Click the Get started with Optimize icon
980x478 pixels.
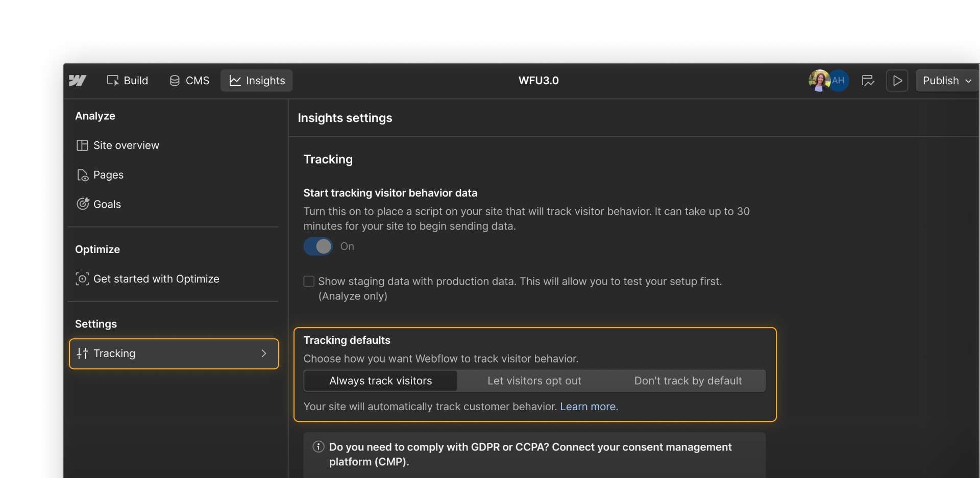82,279
